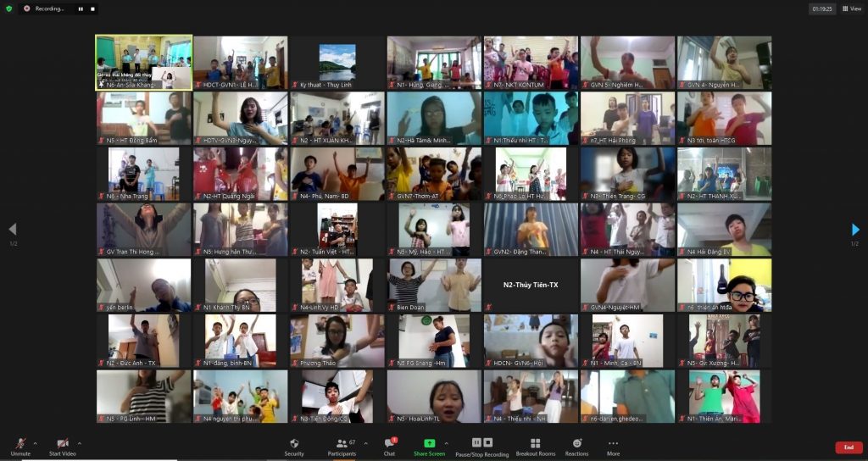Open share options caret beside Share Screen
This screenshot has width=868, height=461.
(446, 443)
